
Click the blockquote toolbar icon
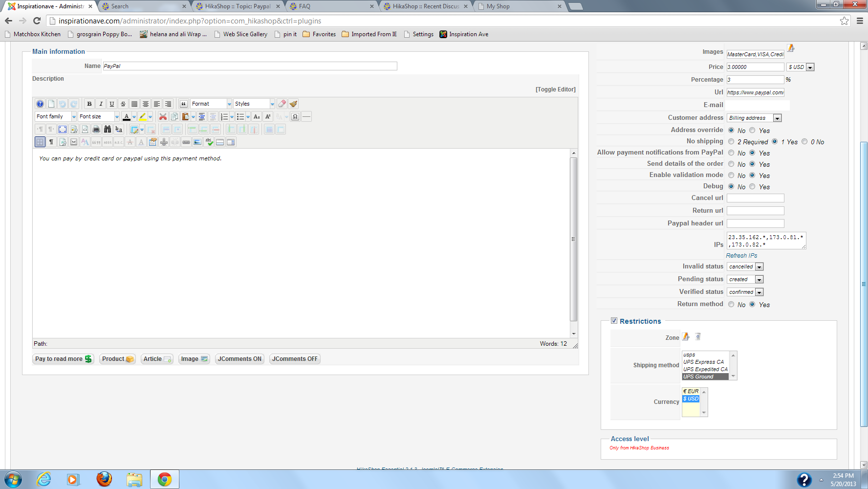[184, 104]
